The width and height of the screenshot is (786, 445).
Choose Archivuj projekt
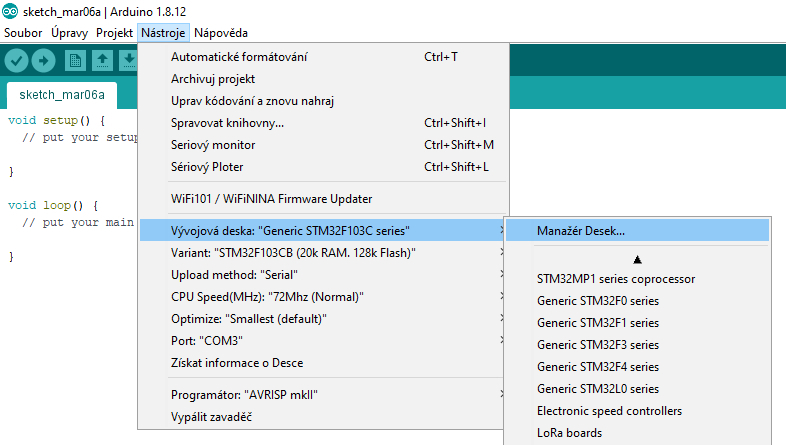[x=323, y=79]
